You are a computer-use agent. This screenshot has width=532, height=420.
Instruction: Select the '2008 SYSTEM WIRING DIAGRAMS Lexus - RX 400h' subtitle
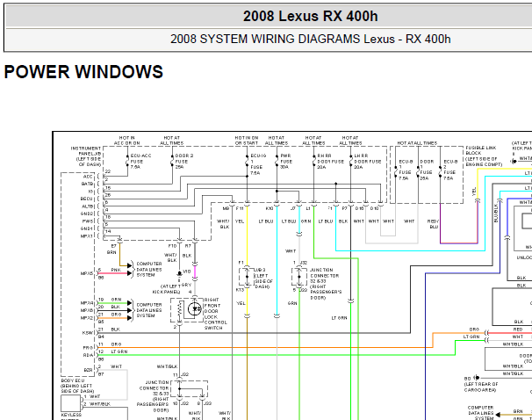click(310, 39)
